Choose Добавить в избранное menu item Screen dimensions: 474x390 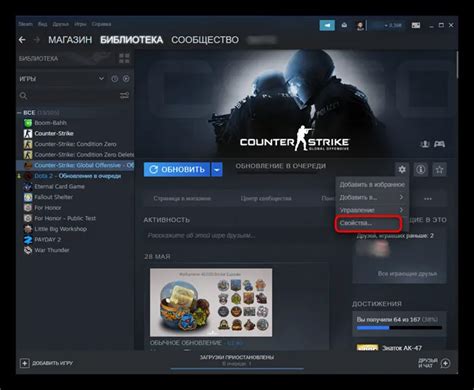point(372,185)
